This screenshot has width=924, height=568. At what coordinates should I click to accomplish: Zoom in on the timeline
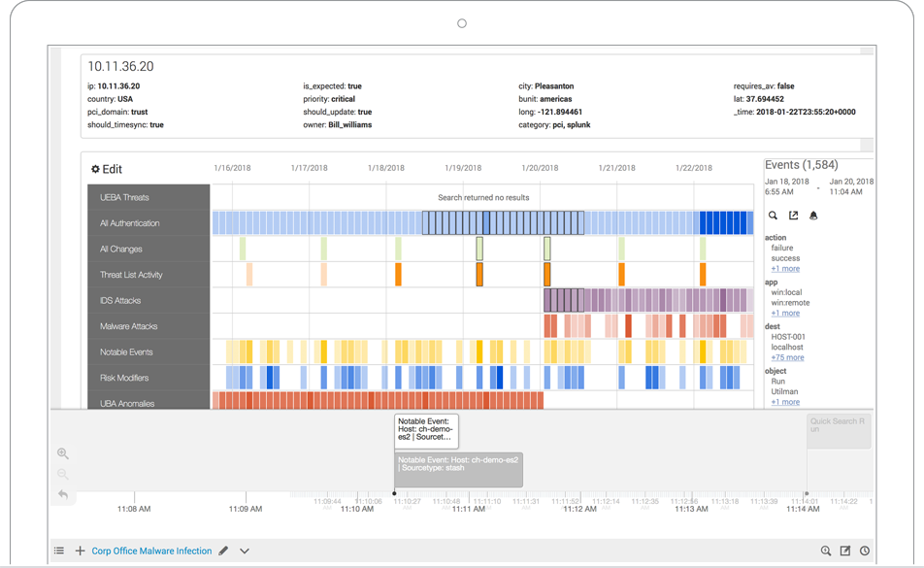[63, 453]
